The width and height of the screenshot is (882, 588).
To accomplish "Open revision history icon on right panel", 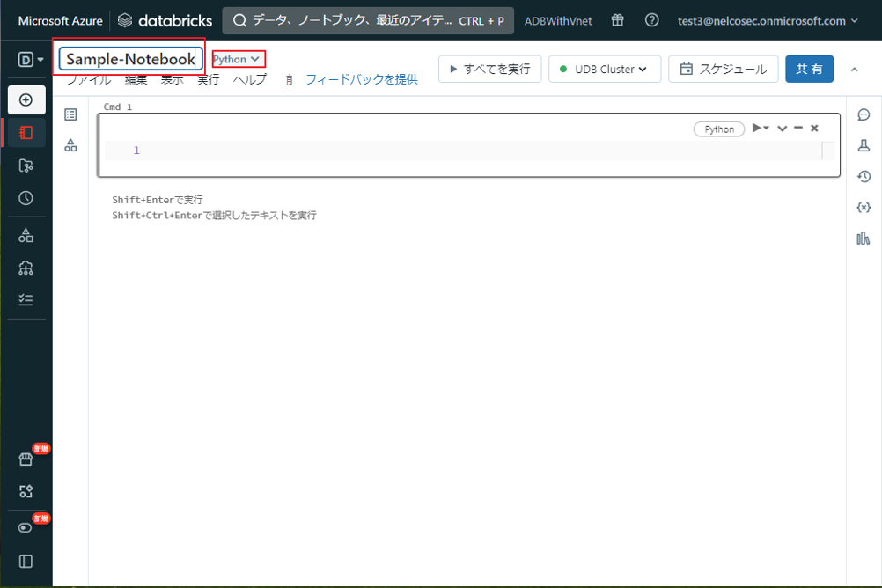I will (864, 176).
